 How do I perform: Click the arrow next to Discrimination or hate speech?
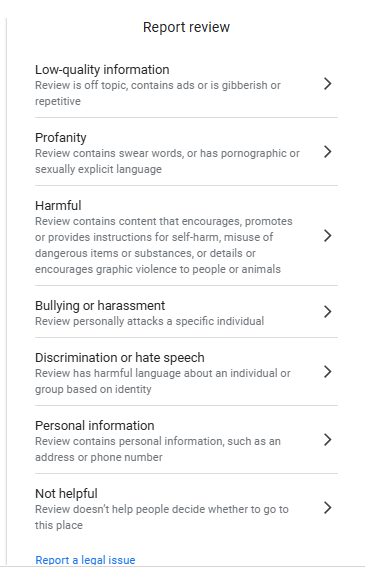pos(328,372)
